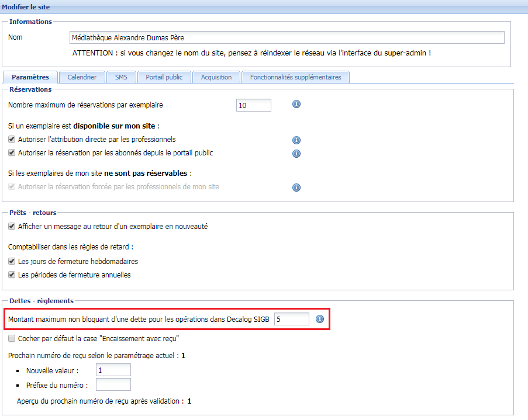Open info icon for portal public reservation option
Screen dimensions: 528x420
pyautogui.click(x=296, y=154)
